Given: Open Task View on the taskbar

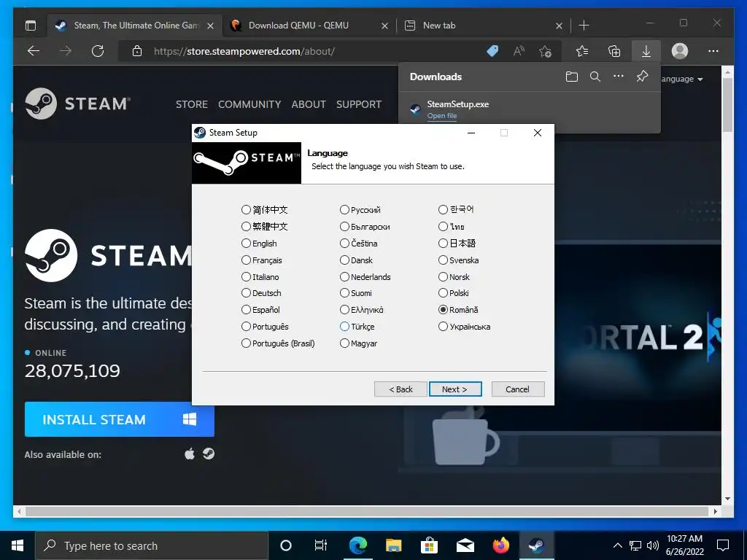Looking at the screenshot, I should [321, 545].
